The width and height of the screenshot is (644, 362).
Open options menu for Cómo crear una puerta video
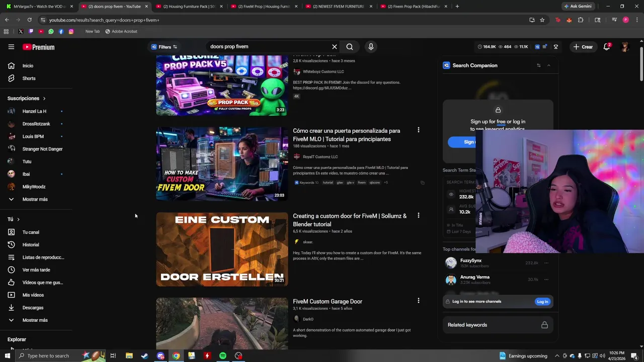click(418, 130)
